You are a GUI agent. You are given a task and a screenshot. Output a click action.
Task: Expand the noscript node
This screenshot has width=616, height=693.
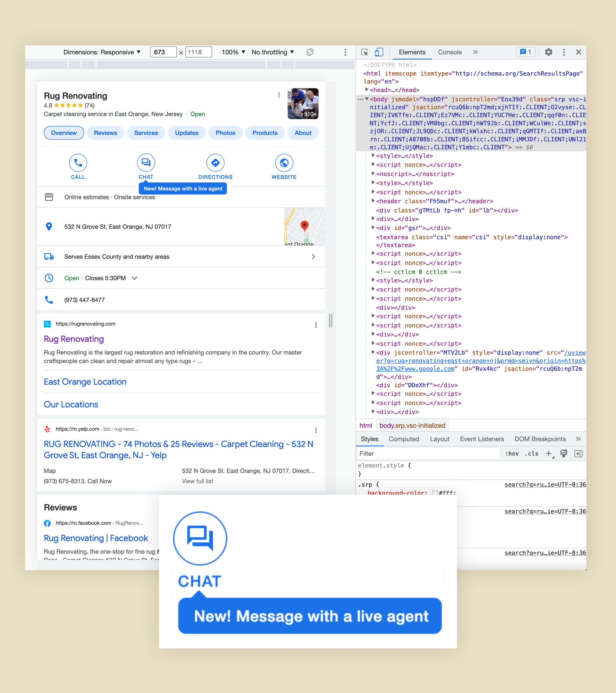pos(373,173)
